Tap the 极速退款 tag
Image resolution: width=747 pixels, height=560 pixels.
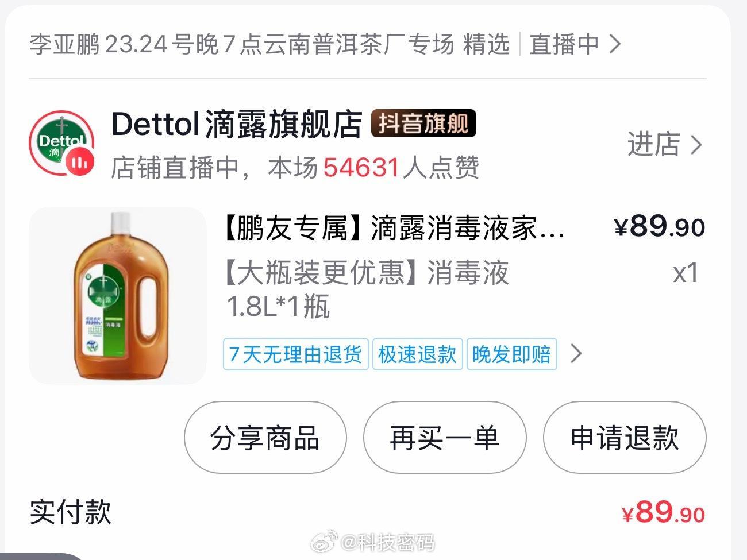point(417,354)
